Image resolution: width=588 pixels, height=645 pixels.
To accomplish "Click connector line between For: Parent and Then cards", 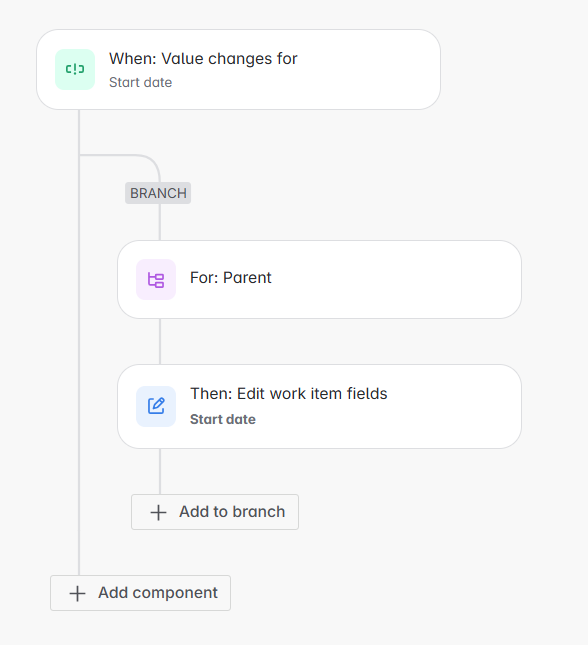I will (x=160, y=341).
